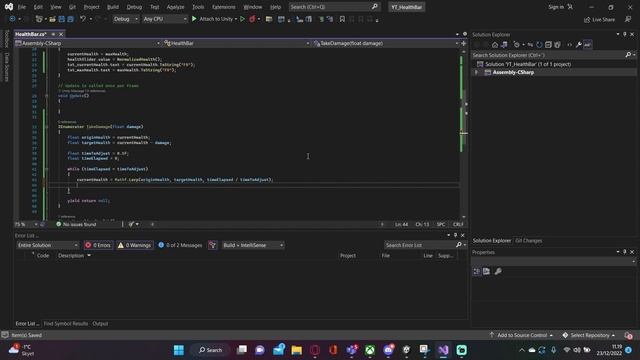This screenshot has height=360, width=640.
Task: Toggle the 0 Errors filter
Action: 98,245
